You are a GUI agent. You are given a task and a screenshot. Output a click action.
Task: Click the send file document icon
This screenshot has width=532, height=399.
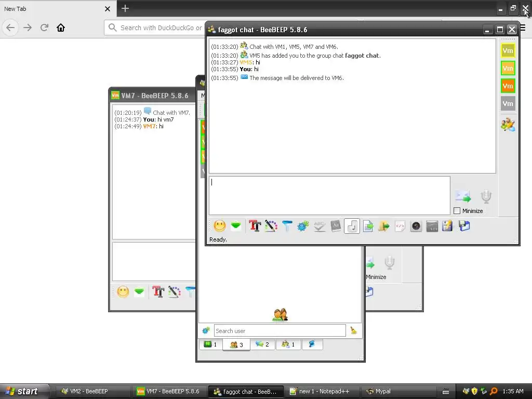368,226
